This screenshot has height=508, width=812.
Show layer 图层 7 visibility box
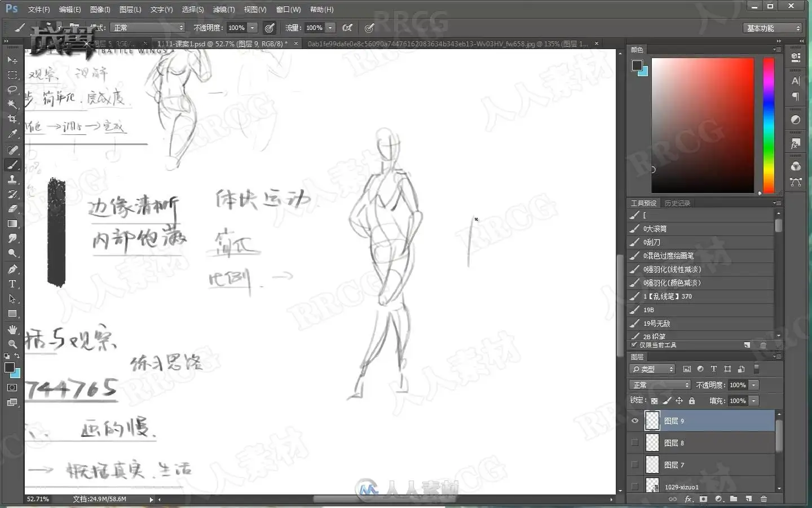pos(635,465)
